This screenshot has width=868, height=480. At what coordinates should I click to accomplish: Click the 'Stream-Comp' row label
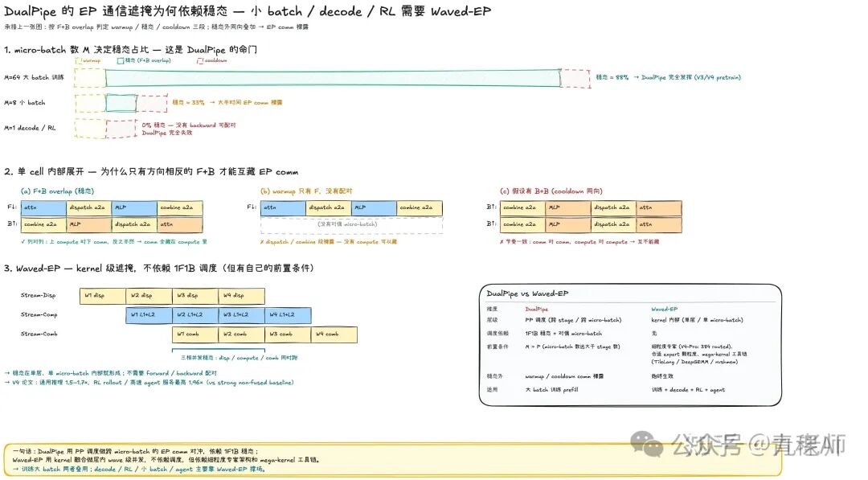coord(39,315)
